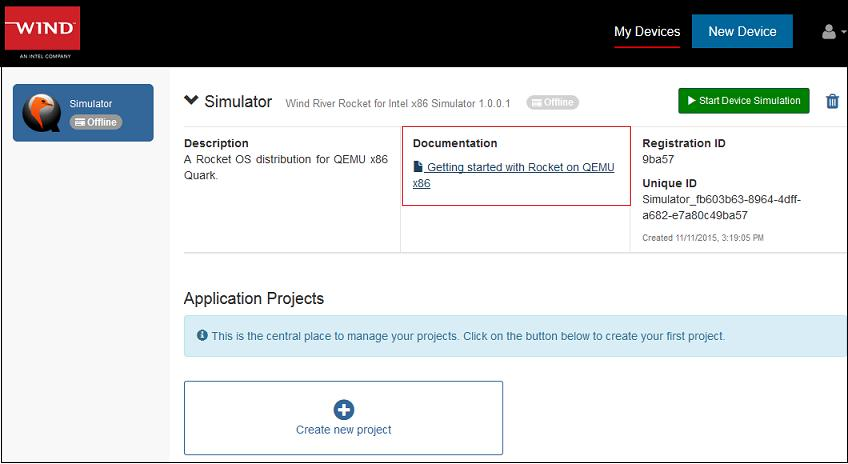
Task: Click the Application Projects heading
Action: click(254, 299)
